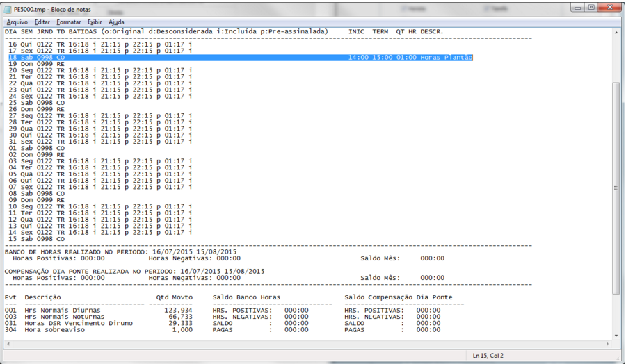This screenshot has width=626, height=364.
Task: Click 'Saldo Compensação Dia Ponte' heading
Action: pyautogui.click(x=399, y=297)
